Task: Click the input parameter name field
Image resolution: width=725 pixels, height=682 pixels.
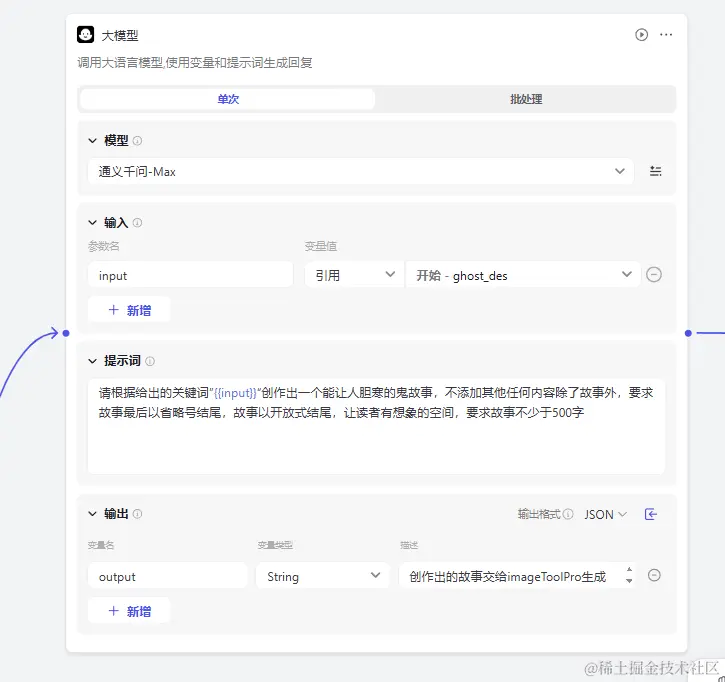Action: tap(190, 275)
